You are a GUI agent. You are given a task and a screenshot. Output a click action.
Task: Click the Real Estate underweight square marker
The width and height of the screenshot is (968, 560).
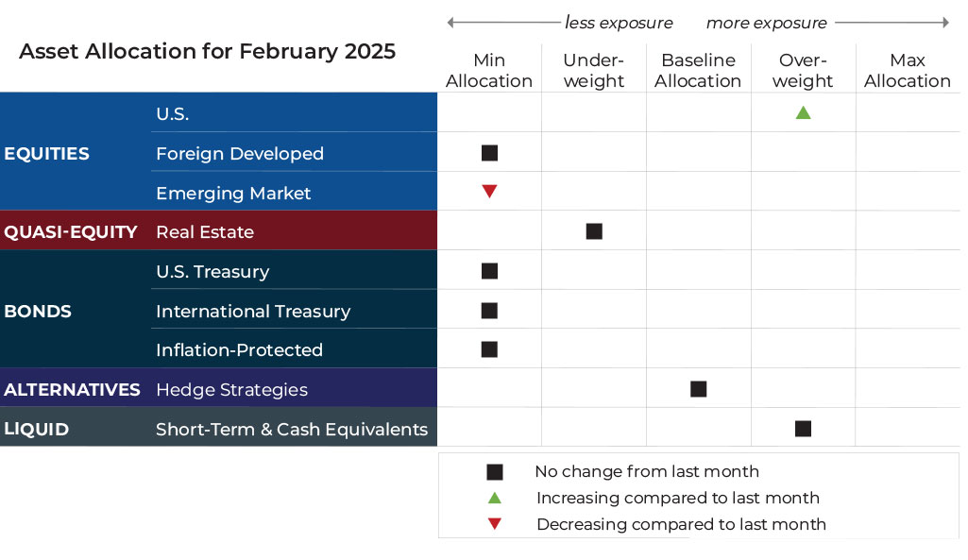[x=594, y=231]
